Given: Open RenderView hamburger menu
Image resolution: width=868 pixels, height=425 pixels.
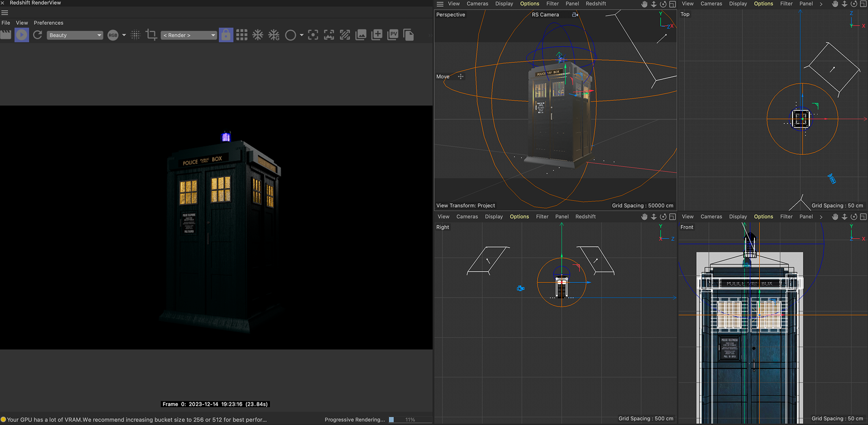Looking at the screenshot, I should click(x=5, y=13).
